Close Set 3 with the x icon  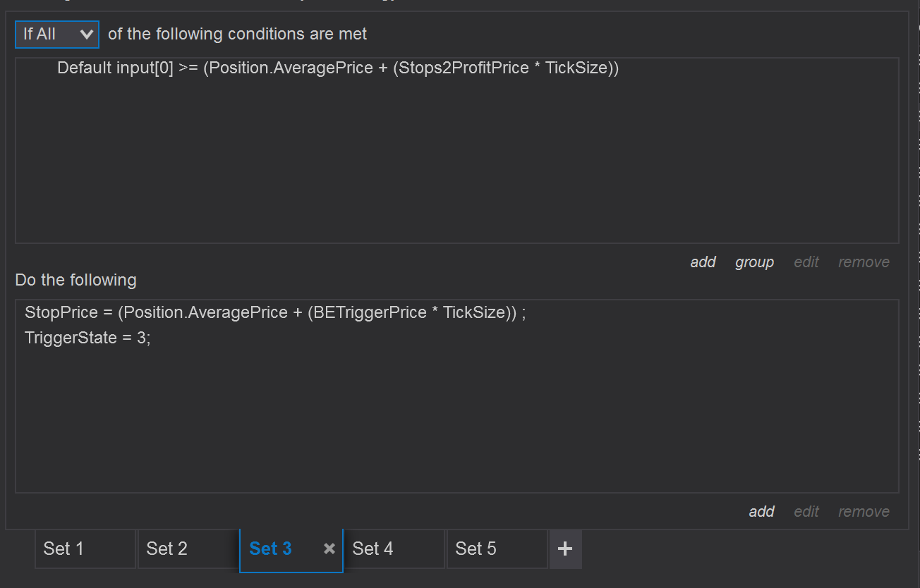[x=329, y=549]
